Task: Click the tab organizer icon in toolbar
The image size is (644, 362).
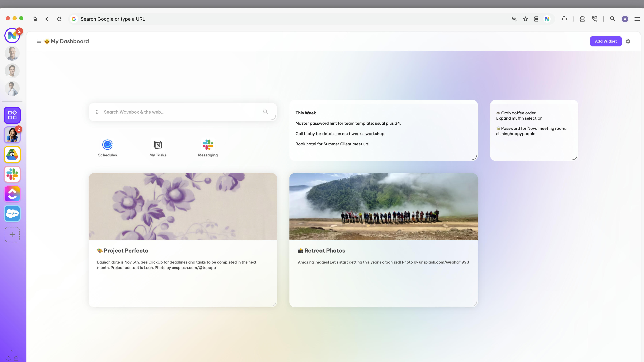Action: [x=582, y=19]
